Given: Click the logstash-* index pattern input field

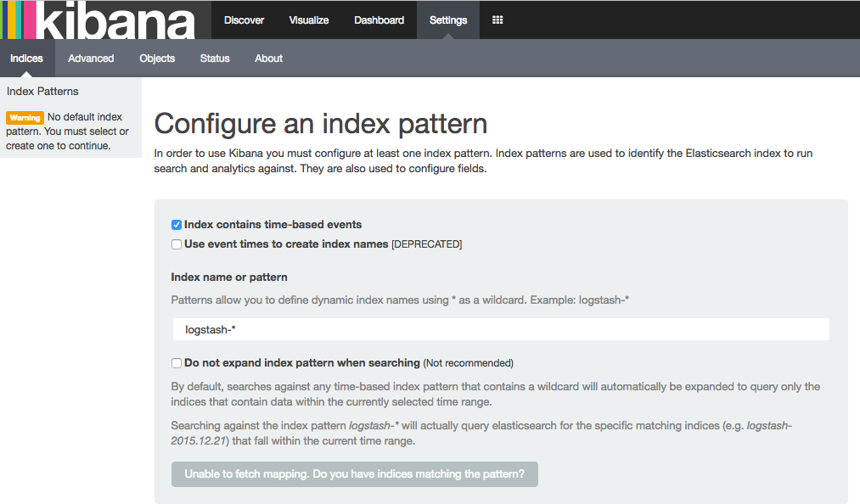Looking at the screenshot, I should click(x=500, y=329).
